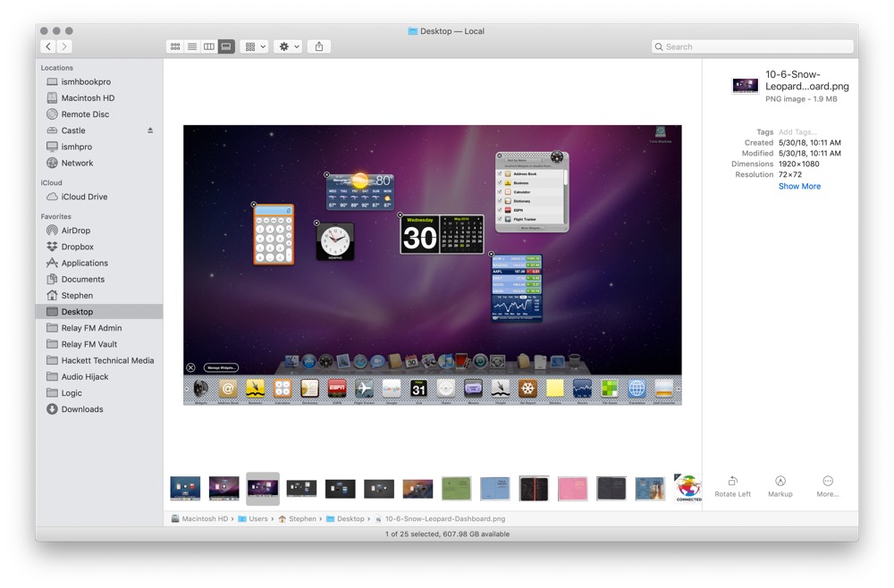Open the More… quick actions menu
The height and width of the screenshot is (588, 894).
(x=827, y=487)
